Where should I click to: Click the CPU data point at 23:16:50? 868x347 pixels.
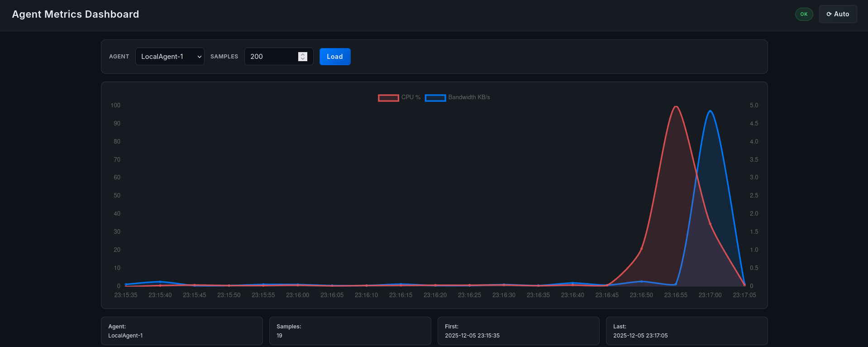pos(641,249)
